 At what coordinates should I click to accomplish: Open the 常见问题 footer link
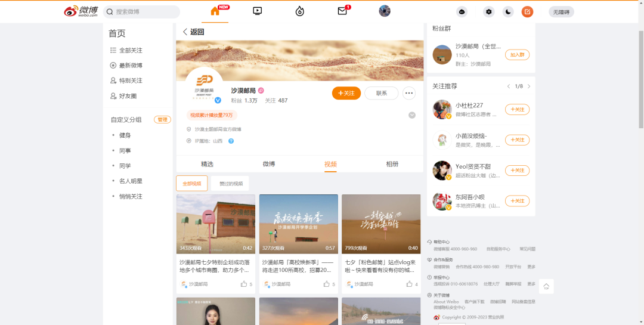click(527, 249)
